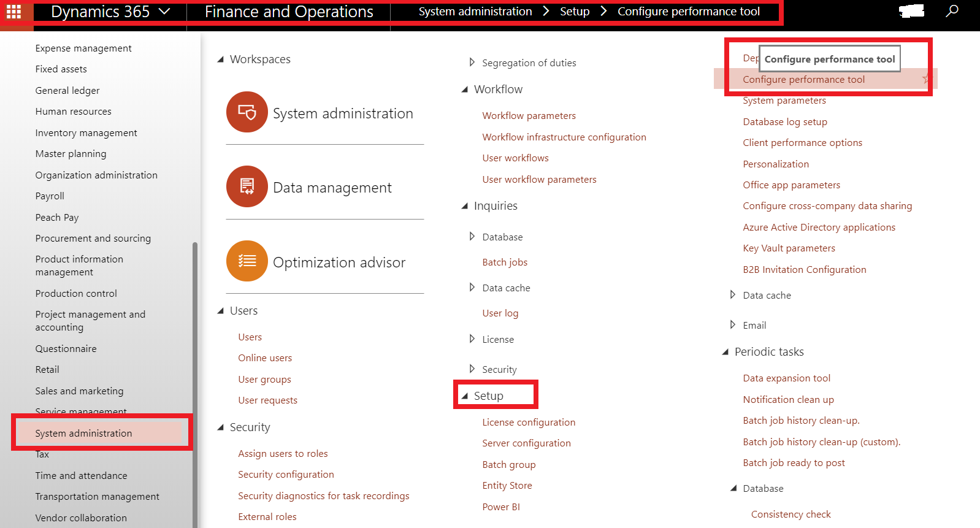The image size is (980, 528).
Task: Expand the License group
Action: (x=472, y=339)
